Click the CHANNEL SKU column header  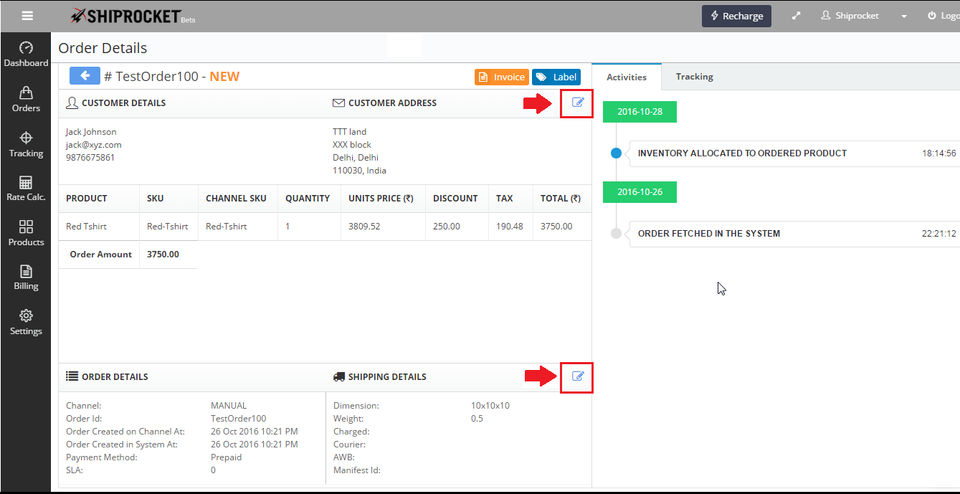coord(236,198)
